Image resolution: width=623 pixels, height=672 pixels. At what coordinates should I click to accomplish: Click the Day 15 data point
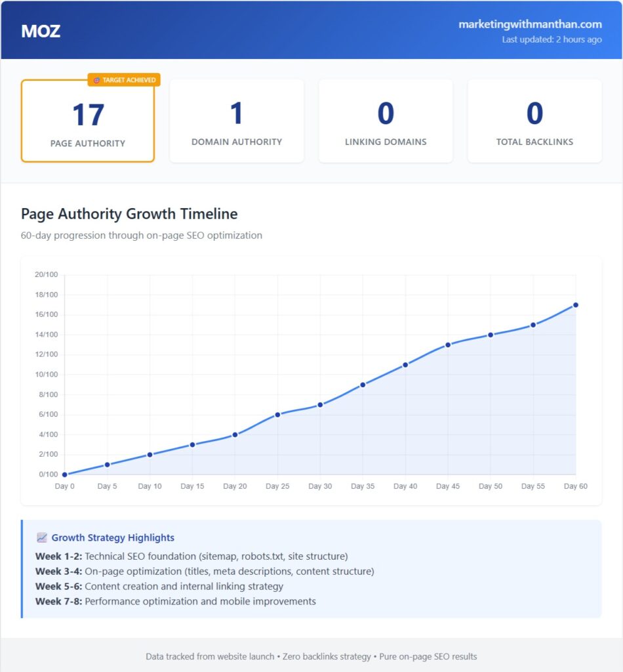pyautogui.click(x=192, y=445)
